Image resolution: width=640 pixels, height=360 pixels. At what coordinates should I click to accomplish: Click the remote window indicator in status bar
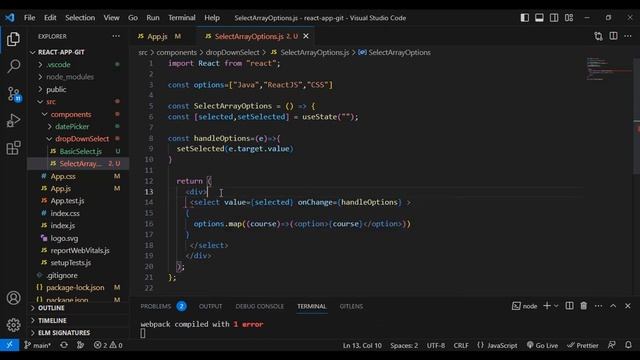(x=9, y=345)
